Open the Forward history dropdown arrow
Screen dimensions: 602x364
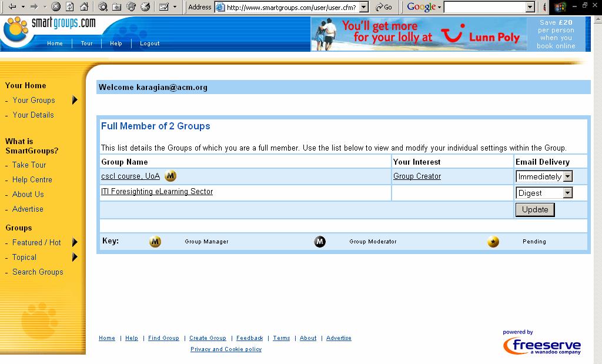(x=45, y=6)
